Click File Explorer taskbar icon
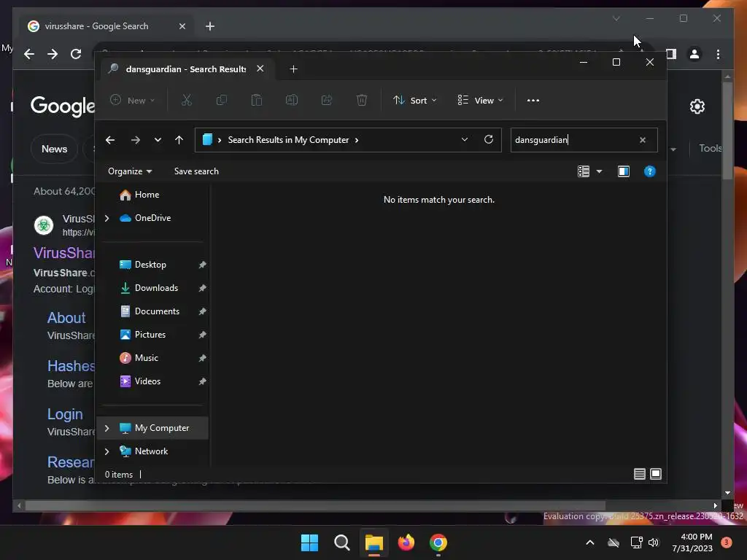The width and height of the screenshot is (747, 560). click(x=374, y=542)
